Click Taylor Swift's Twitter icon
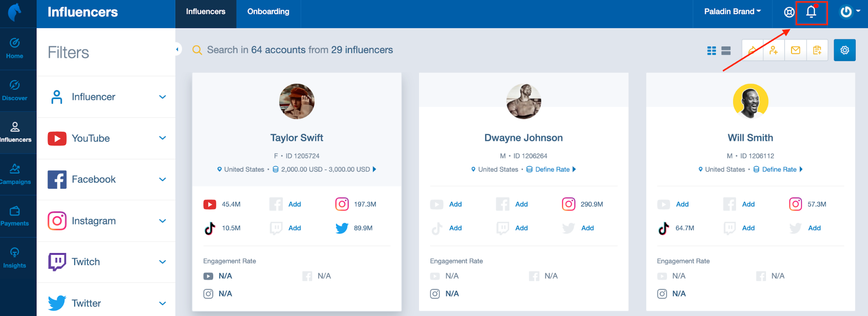Viewport: 868px width, 316px height. coord(342,228)
